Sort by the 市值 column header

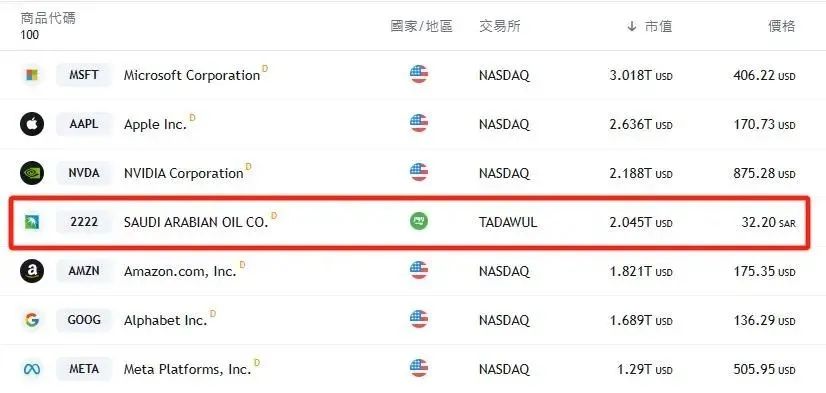[650, 26]
